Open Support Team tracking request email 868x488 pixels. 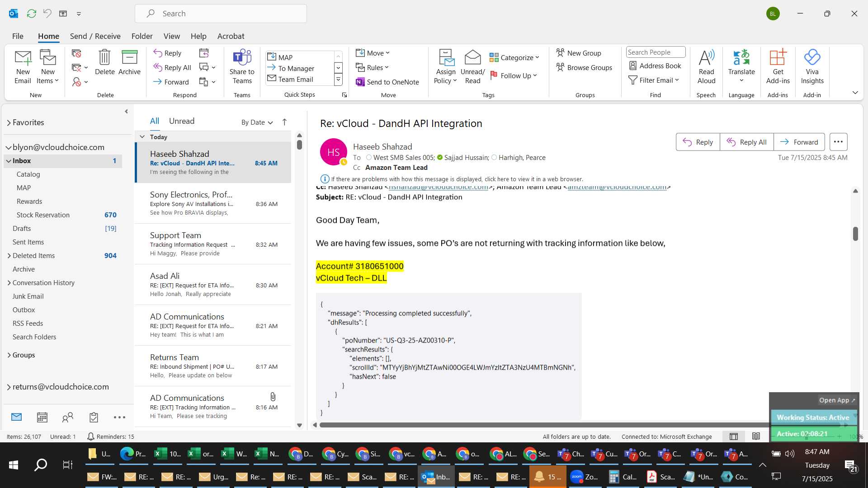point(213,244)
